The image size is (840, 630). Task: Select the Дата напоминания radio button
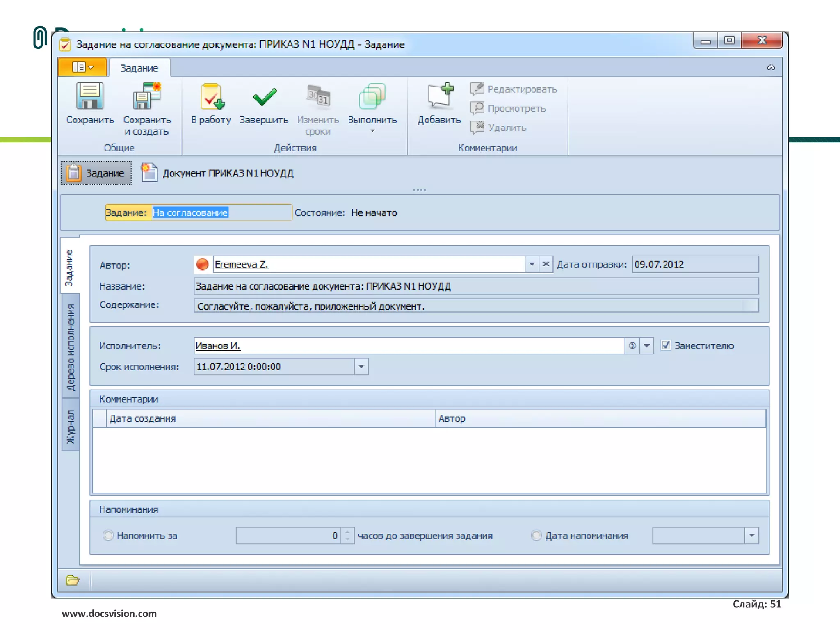click(536, 535)
